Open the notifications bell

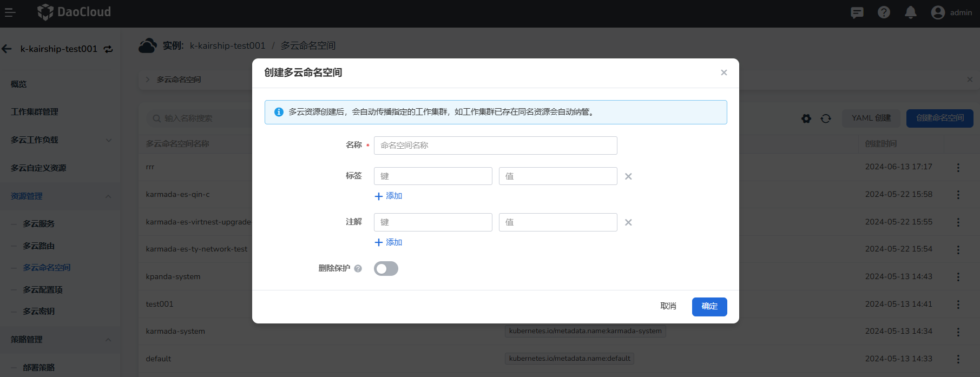coord(911,12)
